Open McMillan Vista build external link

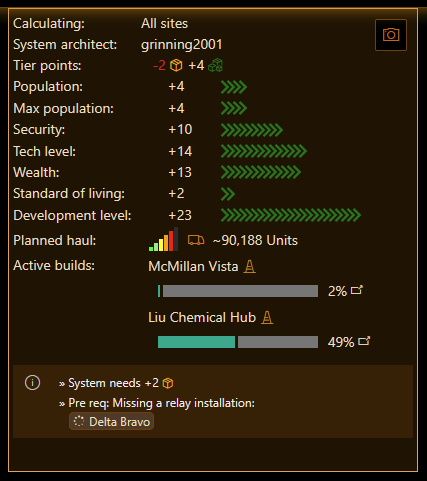[357, 290]
